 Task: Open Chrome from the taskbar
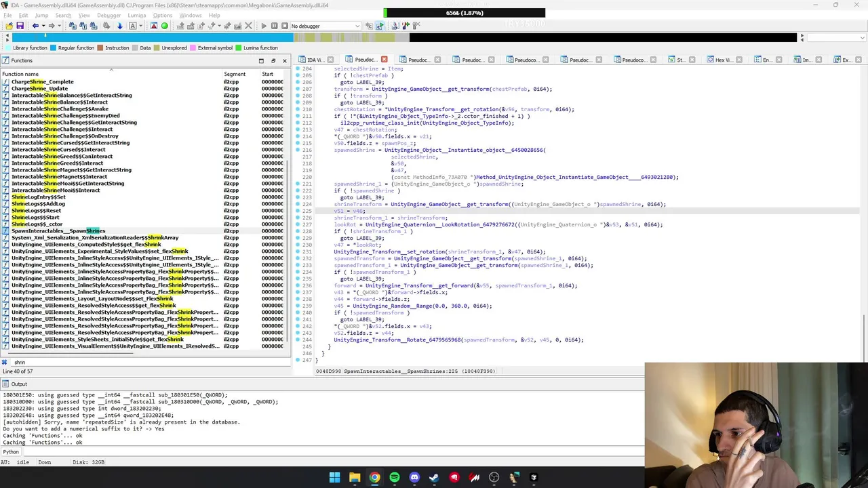pyautogui.click(x=374, y=477)
